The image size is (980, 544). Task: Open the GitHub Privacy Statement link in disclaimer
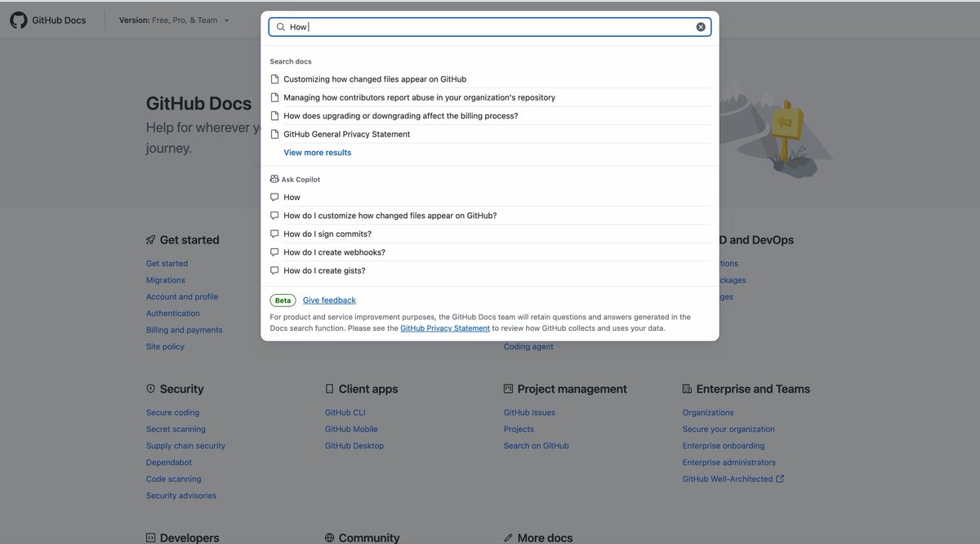click(x=445, y=328)
